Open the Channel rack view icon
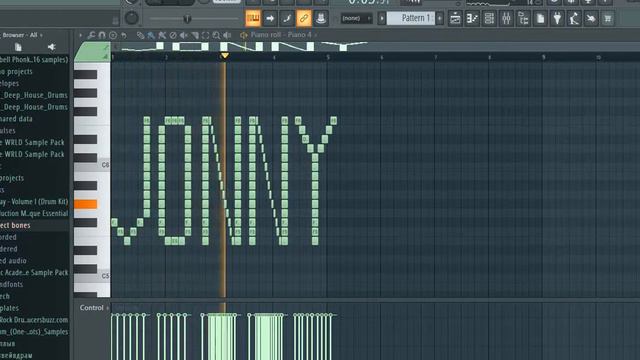Viewport: 640px width, 360px height. click(489, 18)
